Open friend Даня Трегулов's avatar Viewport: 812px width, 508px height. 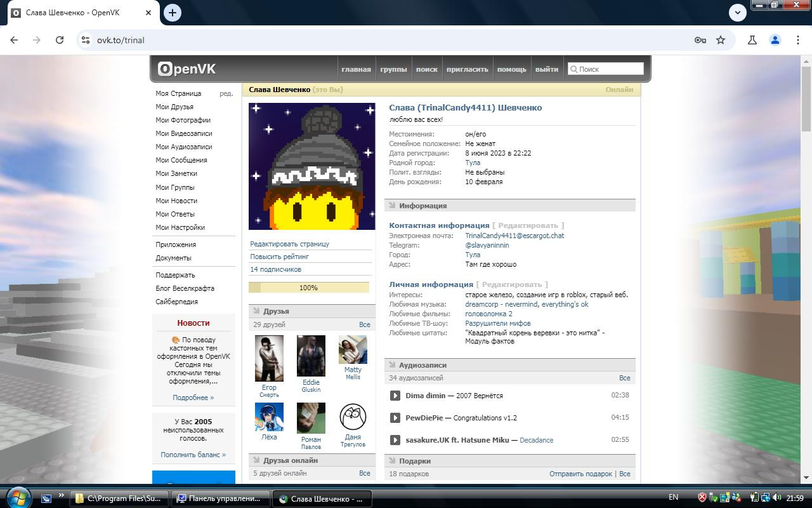[353, 417]
